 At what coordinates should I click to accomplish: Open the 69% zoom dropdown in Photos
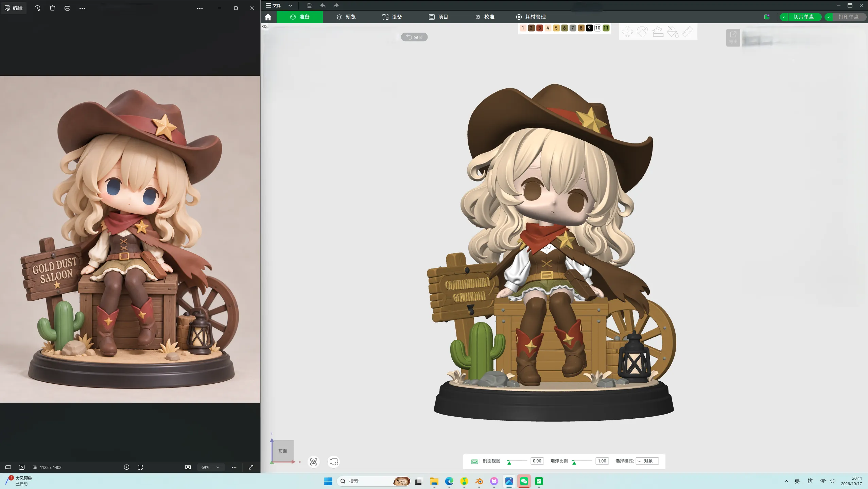(210, 467)
